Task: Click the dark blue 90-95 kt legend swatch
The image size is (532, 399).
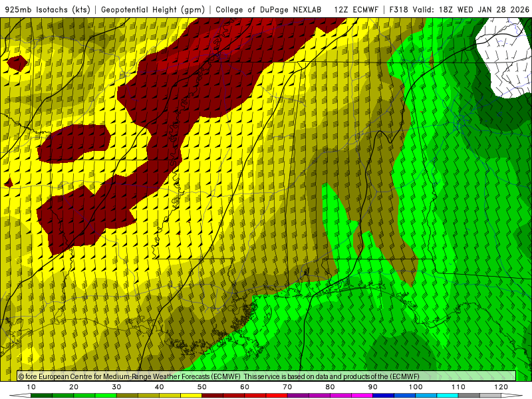Action: (x=384, y=396)
